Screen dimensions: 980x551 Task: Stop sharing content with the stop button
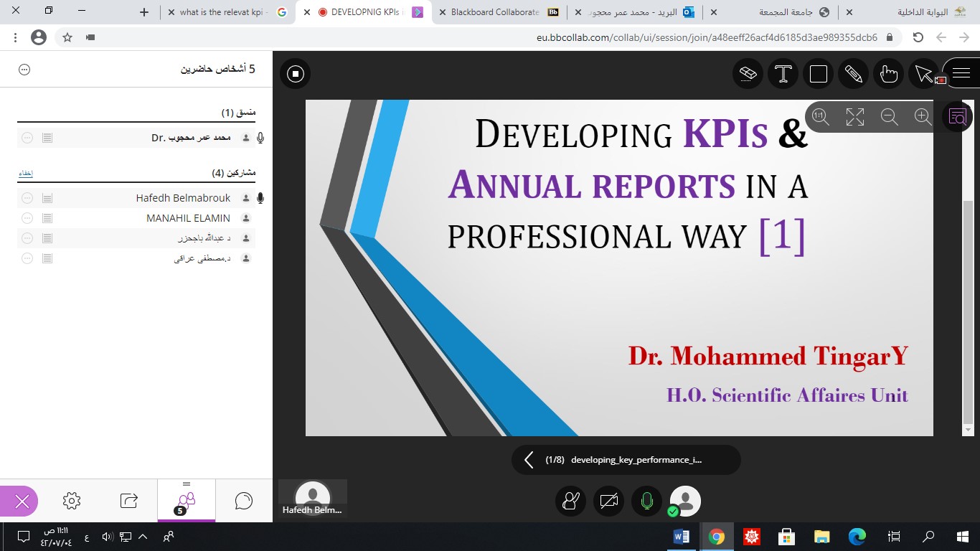point(295,73)
